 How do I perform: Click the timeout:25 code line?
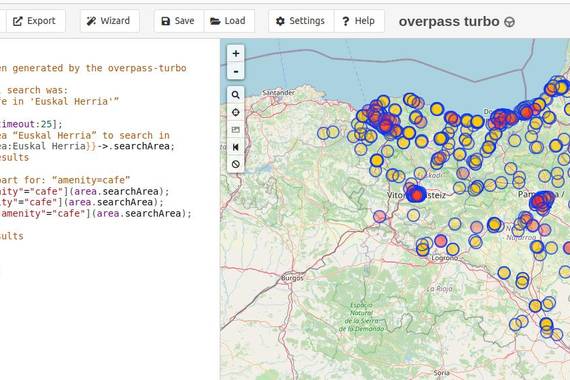coord(31,124)
